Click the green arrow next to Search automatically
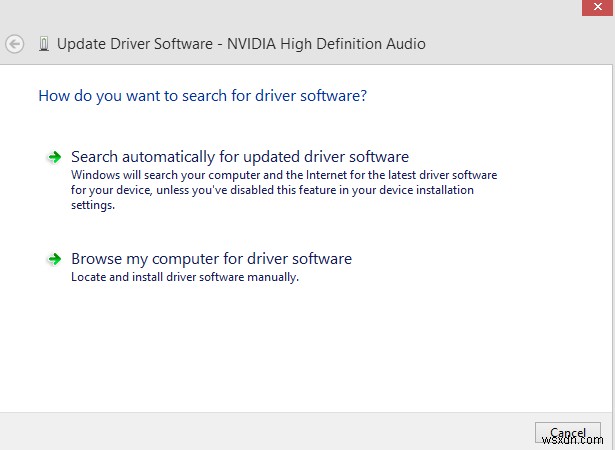 (55, 157)
